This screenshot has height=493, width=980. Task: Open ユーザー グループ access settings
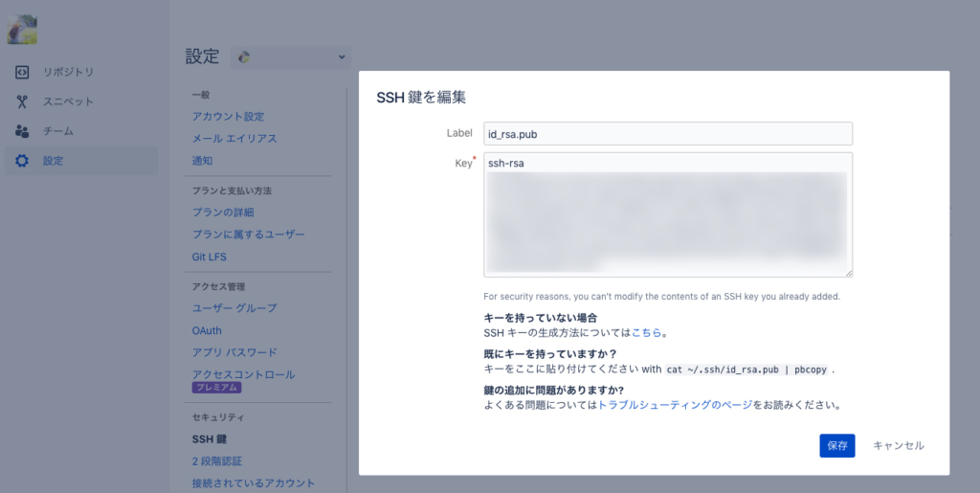click(234, 307)
